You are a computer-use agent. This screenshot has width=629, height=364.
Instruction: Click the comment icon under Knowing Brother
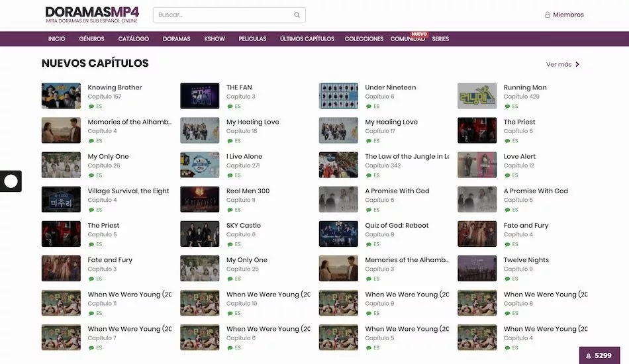91,107
